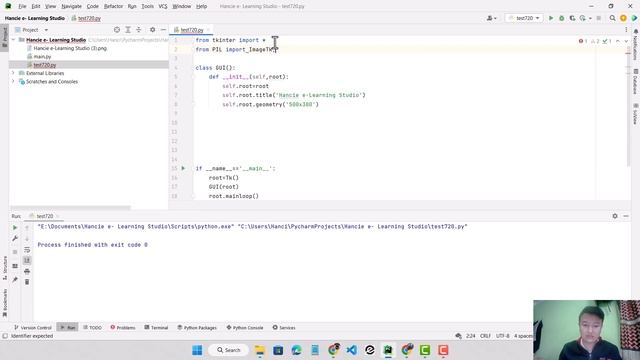Start debugging with the bug icon
Screen dimensions: 640x360
pos(562,18)
